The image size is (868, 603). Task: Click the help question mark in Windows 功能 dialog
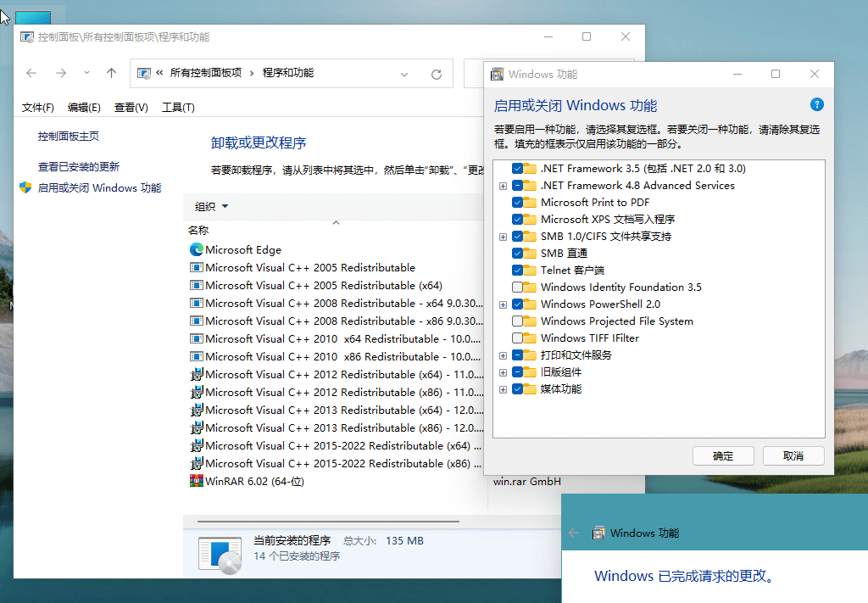coord(816,104)
